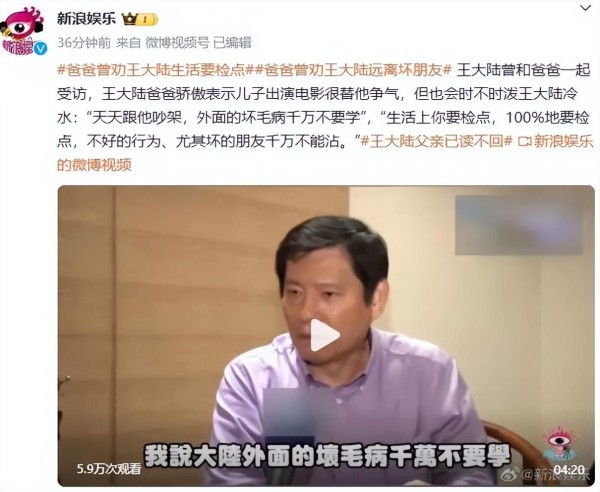600x492 pixels.
Task: Click the 5.9万次观看 view count
Action: (x=109, y=469)
